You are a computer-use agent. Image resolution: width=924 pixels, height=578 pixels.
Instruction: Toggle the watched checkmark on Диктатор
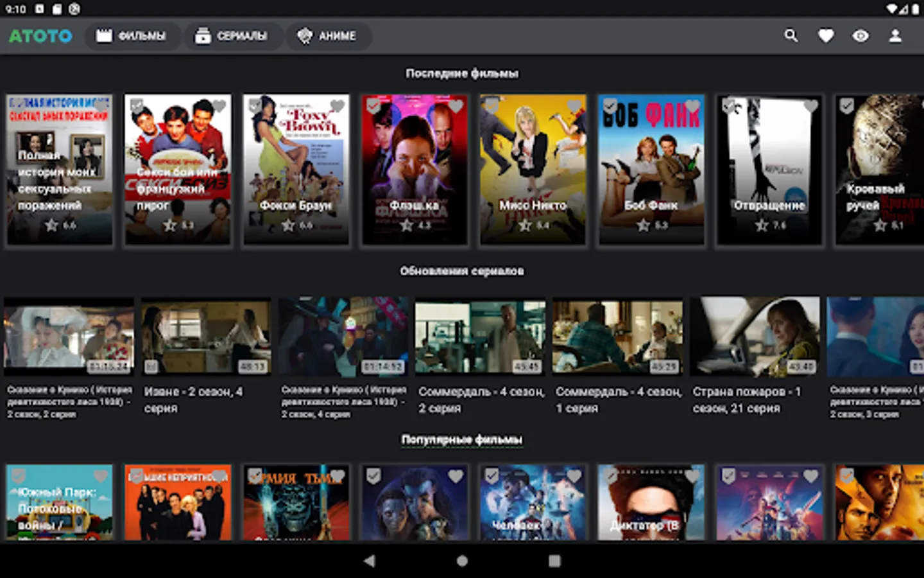tap(610, 476)
